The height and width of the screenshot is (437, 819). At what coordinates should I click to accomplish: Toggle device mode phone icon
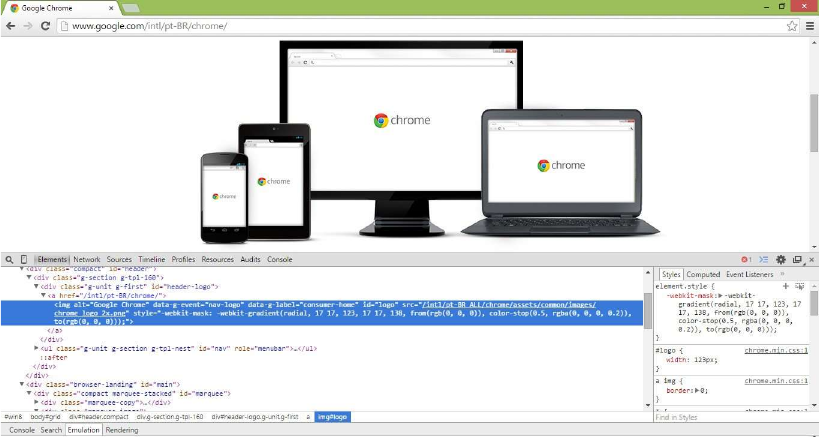tap(24, 259)
